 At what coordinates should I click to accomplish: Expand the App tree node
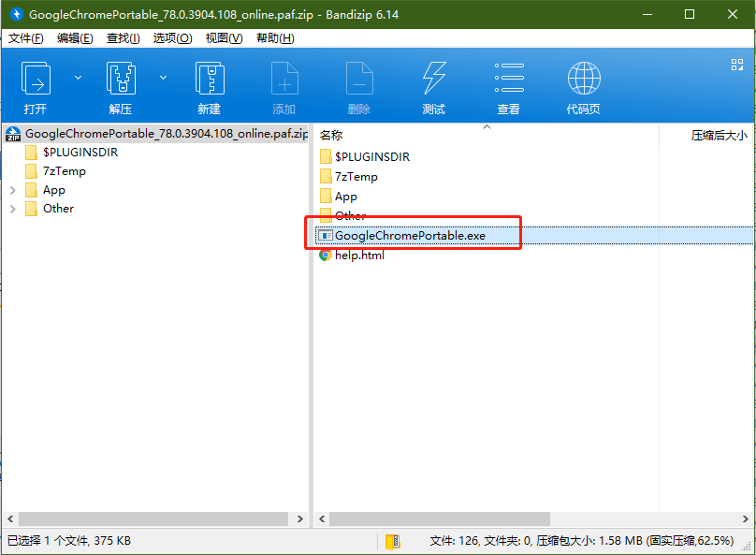(x=13, y=191)
